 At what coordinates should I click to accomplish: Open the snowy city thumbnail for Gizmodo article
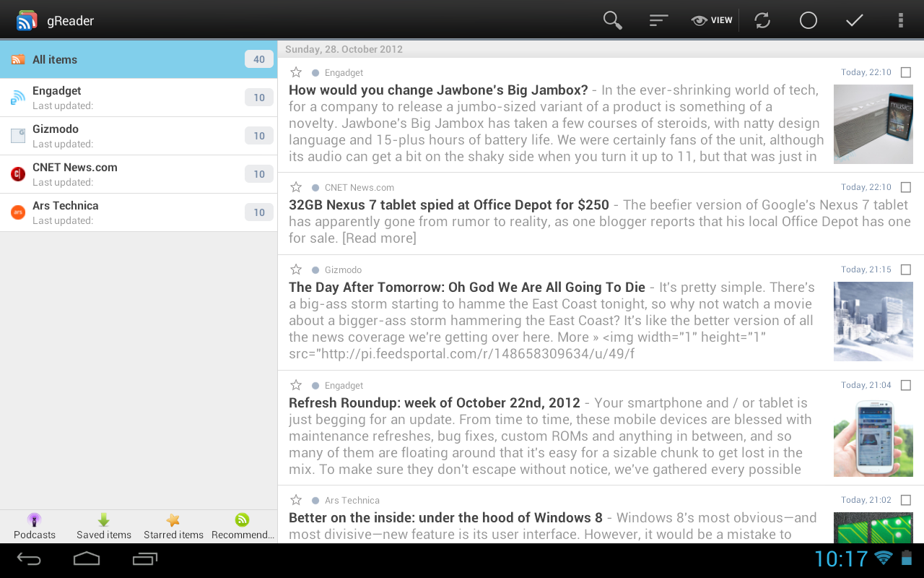pos(873,322)
